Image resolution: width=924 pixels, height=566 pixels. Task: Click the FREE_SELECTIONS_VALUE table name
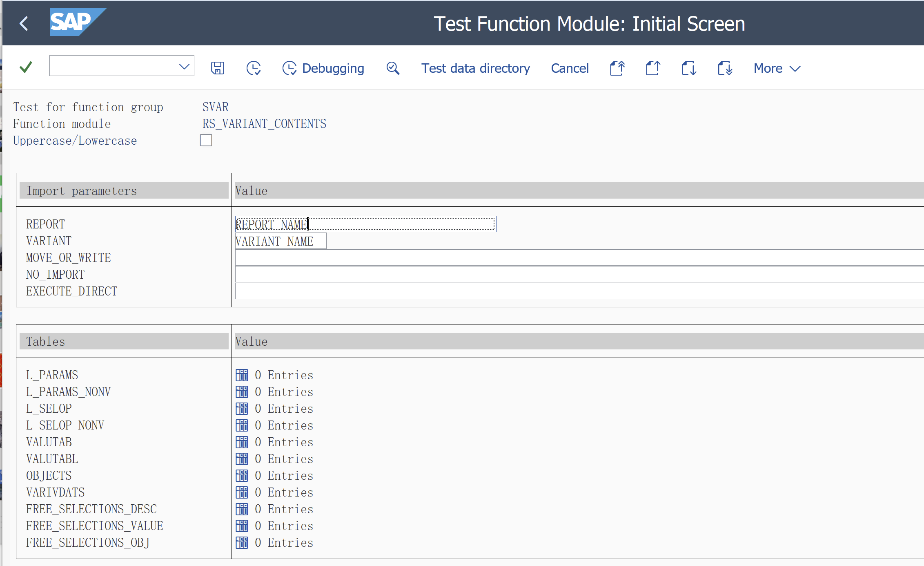(94, 526)
